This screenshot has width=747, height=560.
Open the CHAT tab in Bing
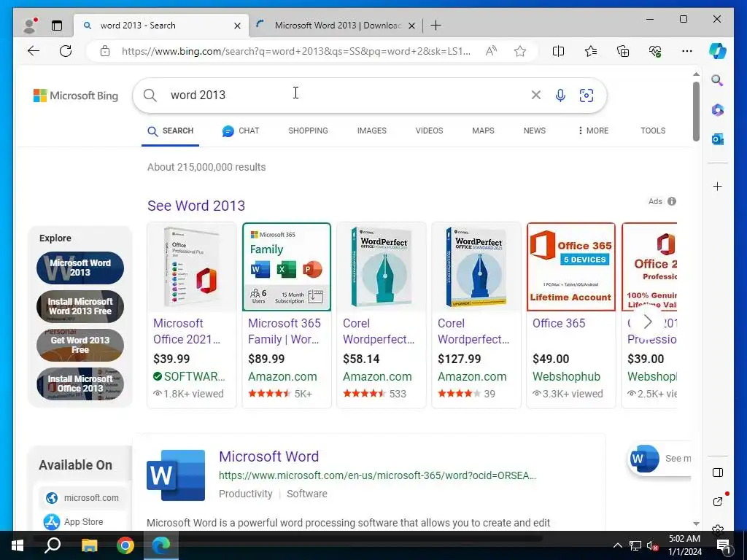click(241, 131)
